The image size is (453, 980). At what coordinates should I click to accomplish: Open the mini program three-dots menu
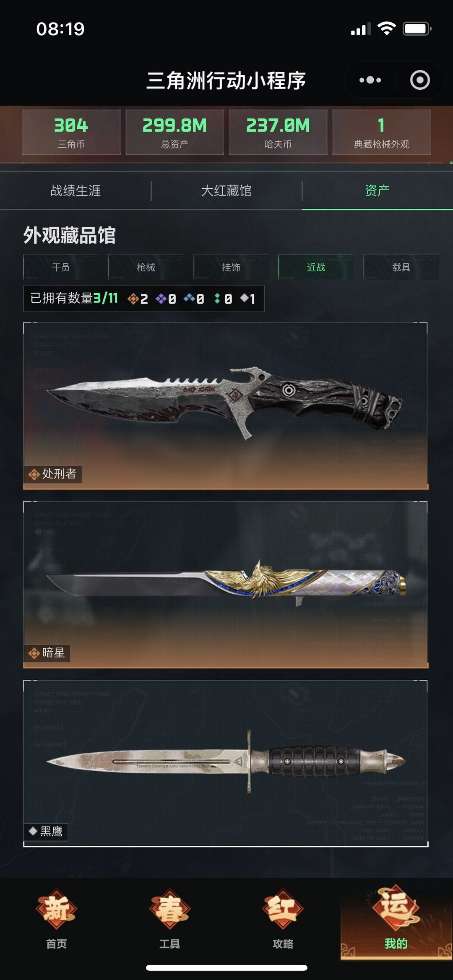click(370, 80)
